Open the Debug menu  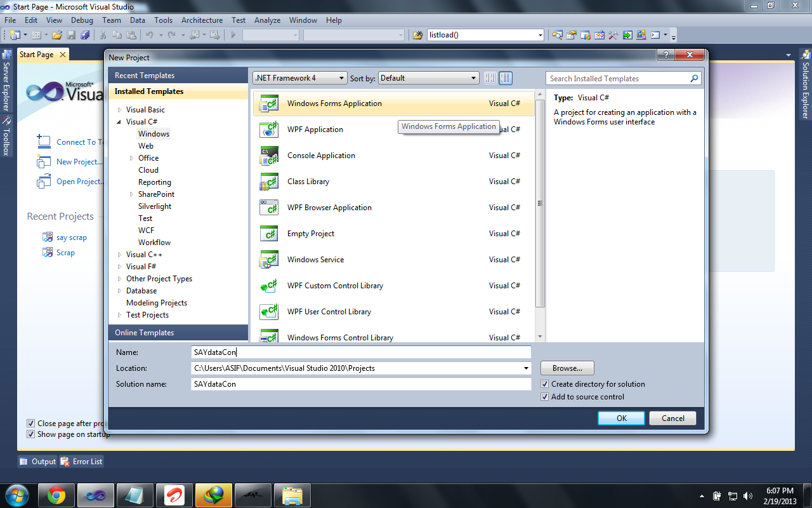pyautogui.click(x=82, y=20)
